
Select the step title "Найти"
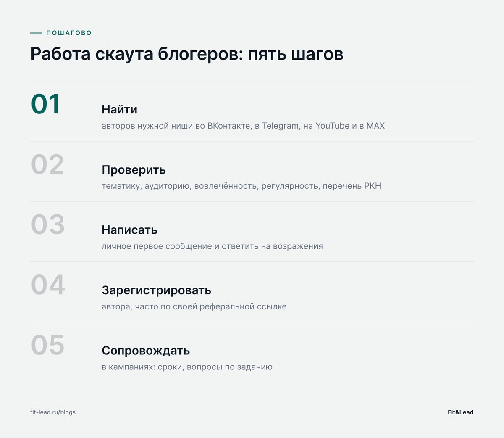tap(119, 109)
